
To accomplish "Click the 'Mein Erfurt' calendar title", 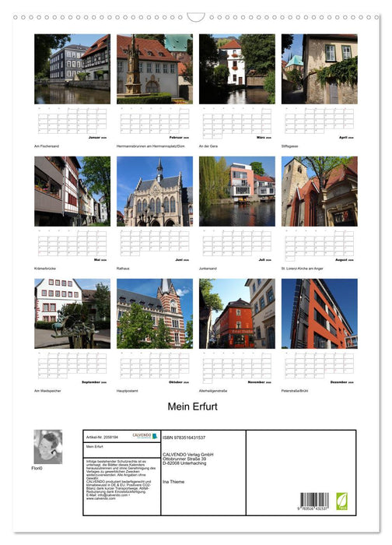I will pos(192,406).
